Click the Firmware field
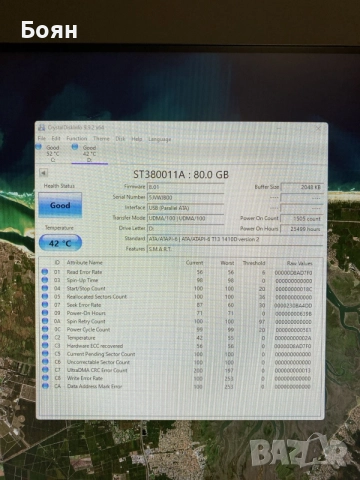This screenshot has width=360, height=480. pyautogui.click(x=185, y=187)
